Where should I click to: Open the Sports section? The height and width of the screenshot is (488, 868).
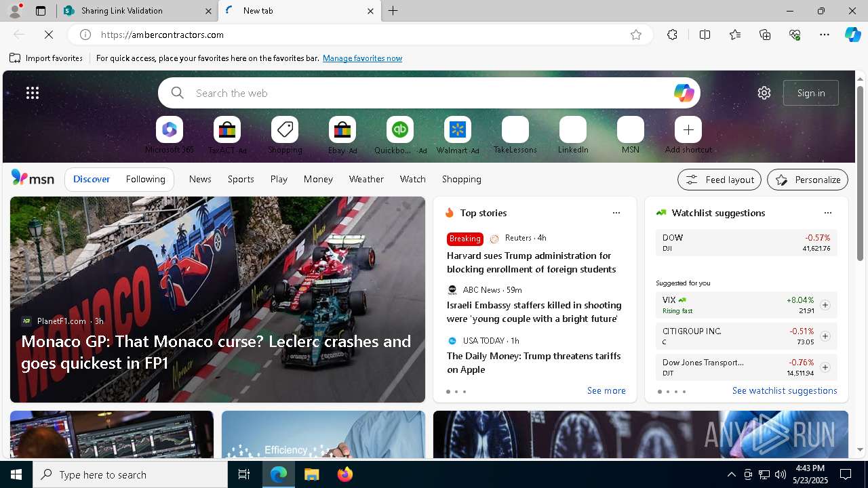click(x=241, y=179)
